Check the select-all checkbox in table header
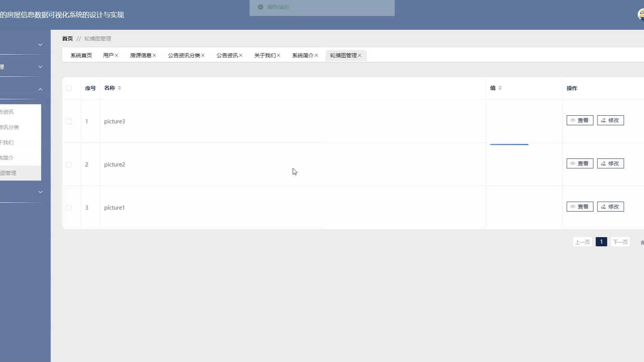644x362 pixels. (x=69, y=88)
